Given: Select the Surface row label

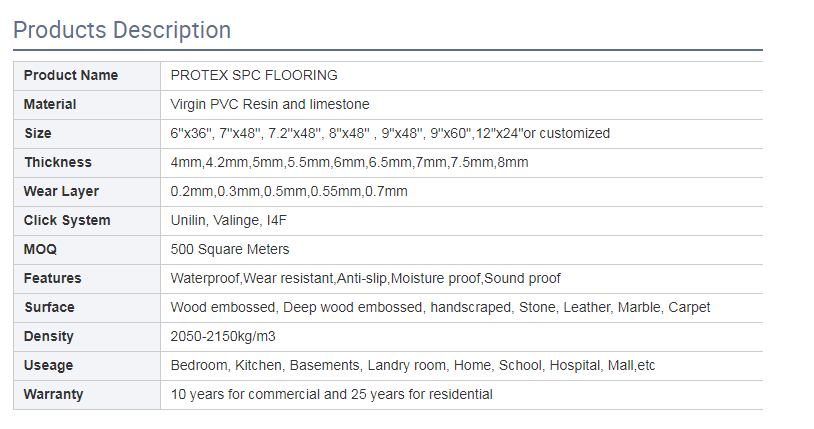Looking at the screenshot, I should (x=49, y=307).
